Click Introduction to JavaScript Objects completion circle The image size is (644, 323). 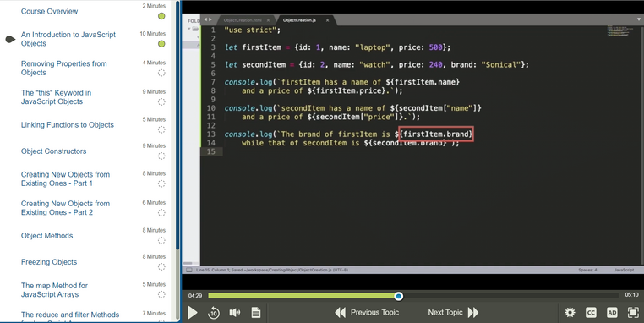[161, 44]
